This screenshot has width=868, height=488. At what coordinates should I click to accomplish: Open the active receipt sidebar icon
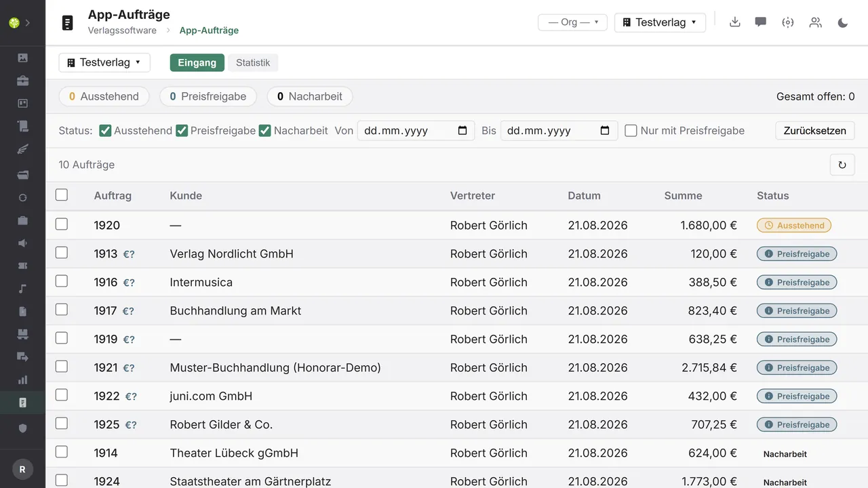[x=22, y=403]
